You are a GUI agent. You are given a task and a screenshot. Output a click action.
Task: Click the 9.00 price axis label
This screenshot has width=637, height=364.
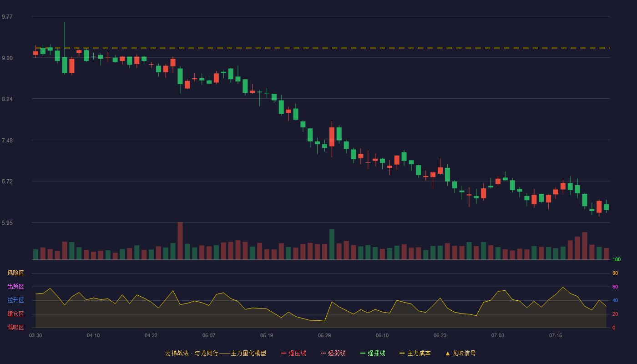tap(7, 58)
